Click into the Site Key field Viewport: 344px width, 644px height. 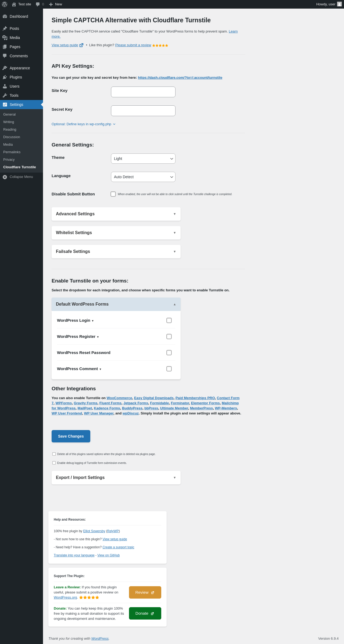click(143, 92)
